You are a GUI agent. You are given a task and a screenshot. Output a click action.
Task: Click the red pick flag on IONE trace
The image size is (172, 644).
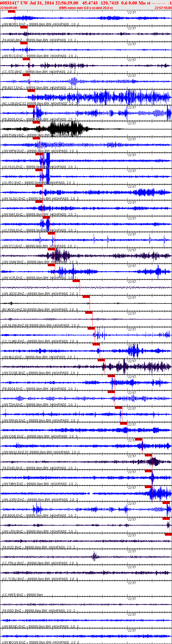(x=123, y=423)
